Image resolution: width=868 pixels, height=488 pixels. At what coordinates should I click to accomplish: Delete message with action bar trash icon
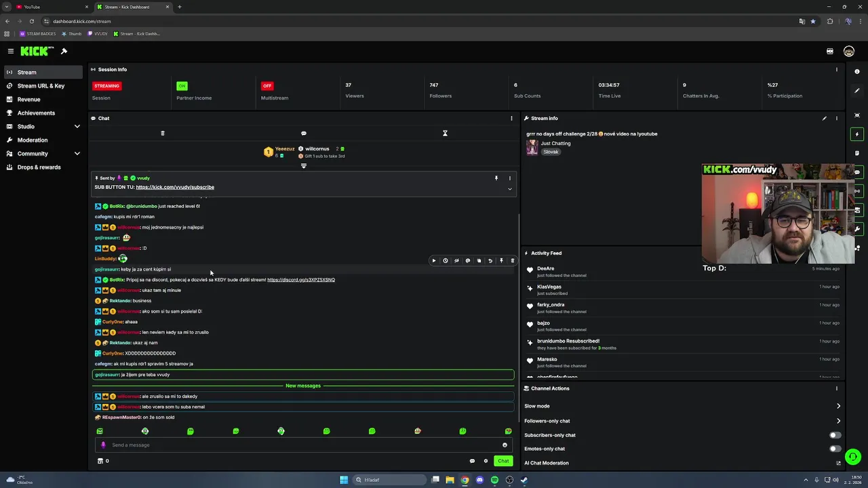click(x=513, y=260)
